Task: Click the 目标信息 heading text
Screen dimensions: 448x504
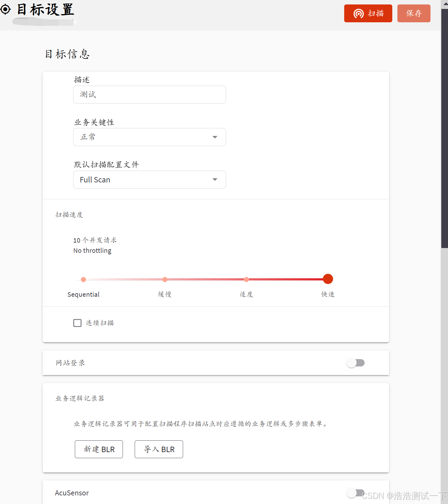Action: [67, 54]
